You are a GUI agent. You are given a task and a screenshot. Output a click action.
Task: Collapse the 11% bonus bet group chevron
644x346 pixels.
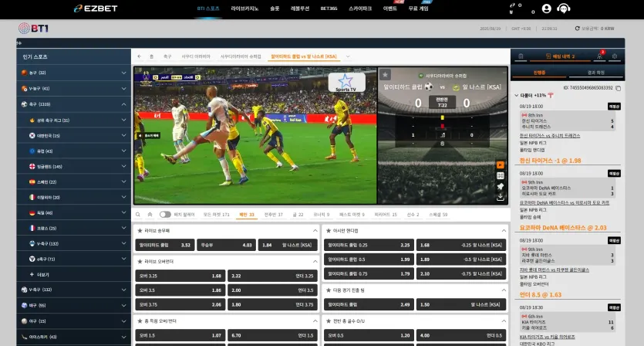click(x=516, y=96)
